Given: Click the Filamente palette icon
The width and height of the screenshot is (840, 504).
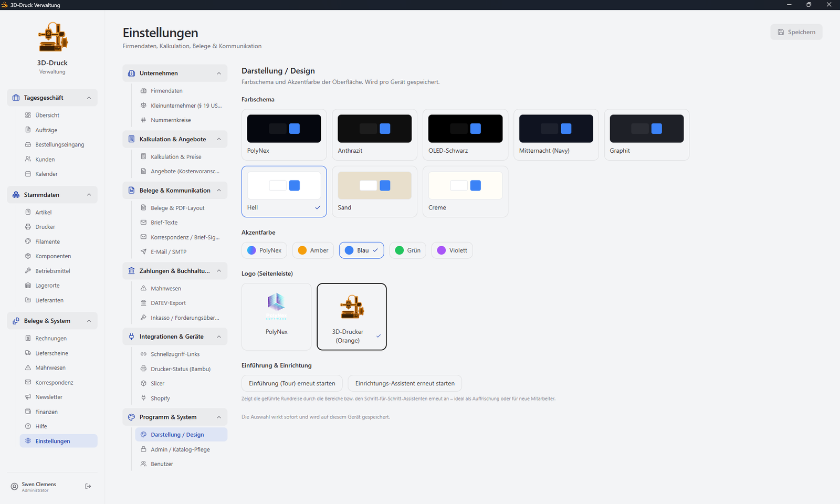Looking at the screenshot, I should click(28, 241).
